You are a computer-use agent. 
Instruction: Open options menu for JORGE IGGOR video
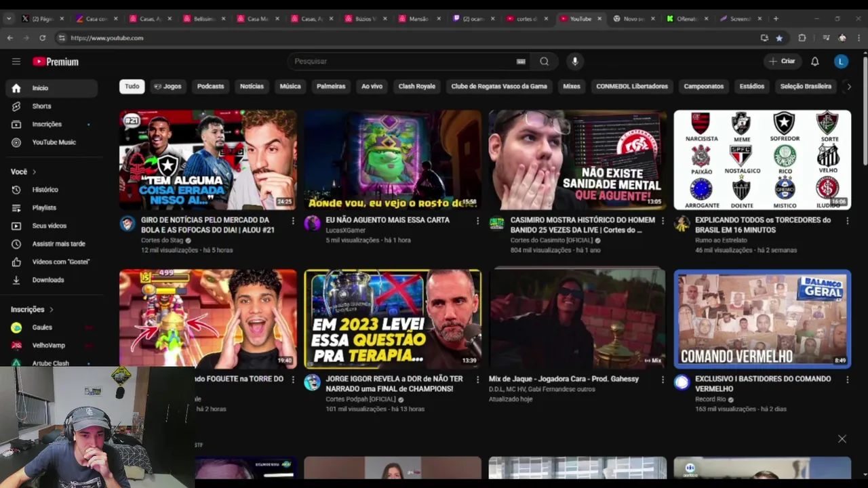tap(477, 380)
